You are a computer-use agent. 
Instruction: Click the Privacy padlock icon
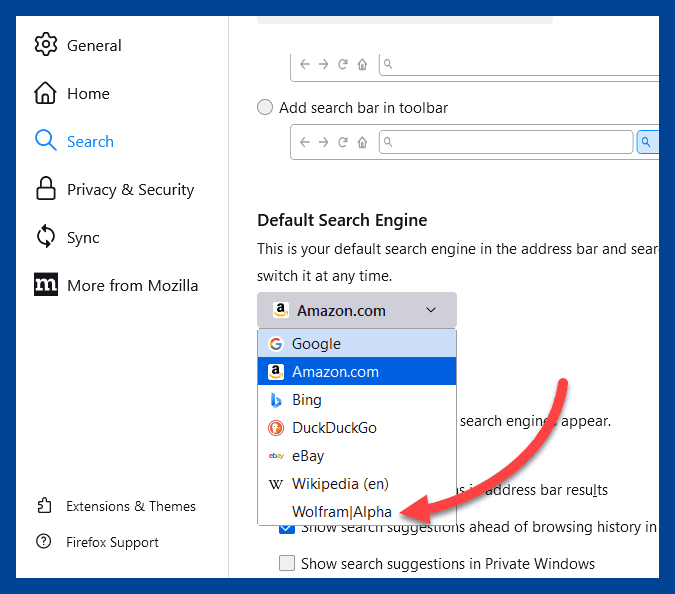46,189
